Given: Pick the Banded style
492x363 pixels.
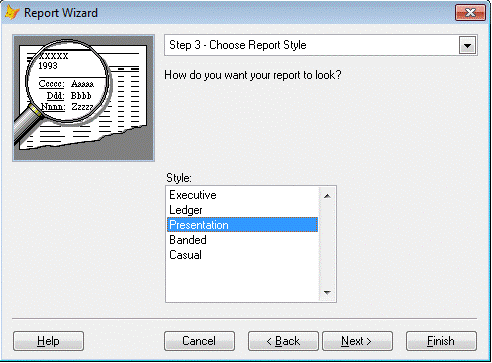Looking at the screenshot, I should pos(242,240).
